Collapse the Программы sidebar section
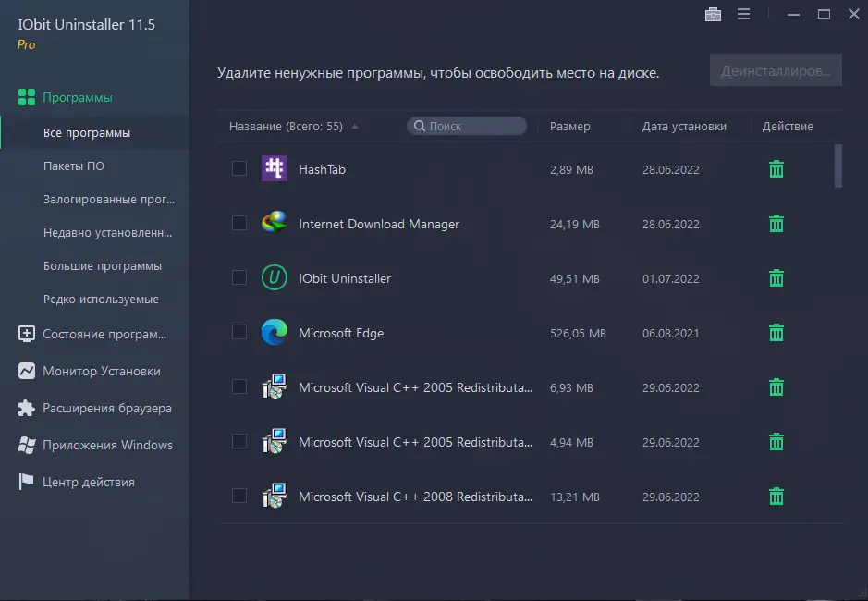 click(78, 97)
